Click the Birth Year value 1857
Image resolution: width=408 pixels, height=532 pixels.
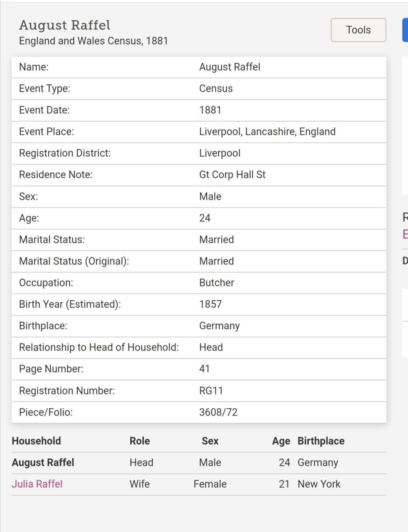coord(210,304)
